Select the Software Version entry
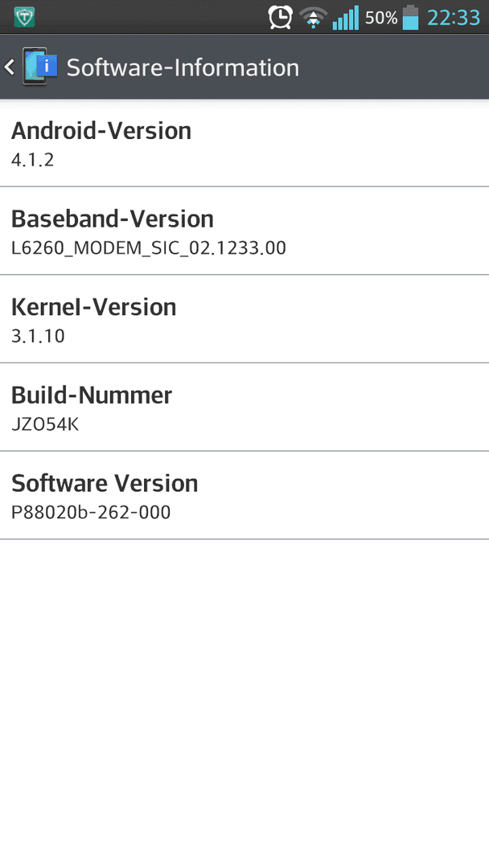Screen dimensions: 489x868 244,495
